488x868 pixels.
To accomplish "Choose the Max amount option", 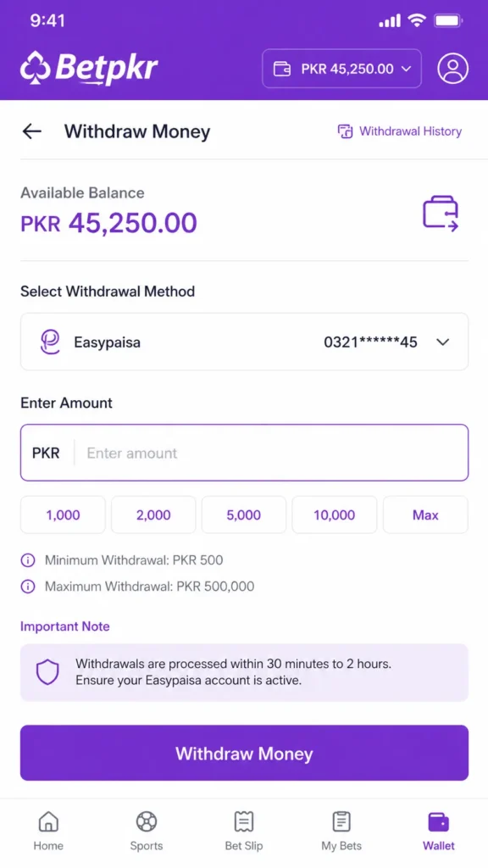I will click(424, 515).
